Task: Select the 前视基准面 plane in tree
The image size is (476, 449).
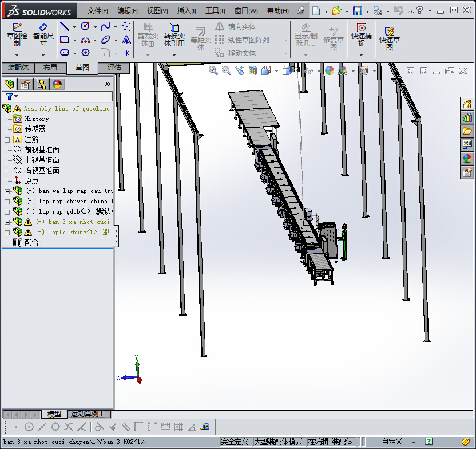Action: click(42, 150)
